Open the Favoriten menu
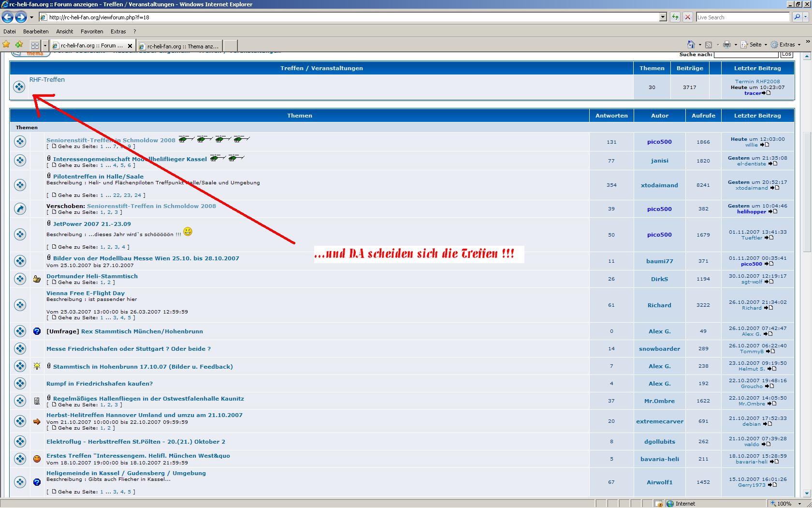The image size is (812, 508). click(x=92, y=31)
